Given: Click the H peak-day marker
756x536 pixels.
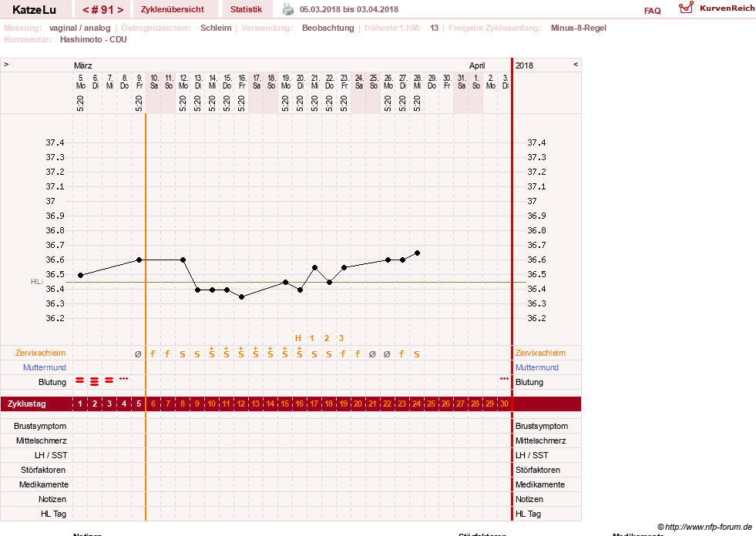Looking at the screenshot, I should click(x=298, y=338).
